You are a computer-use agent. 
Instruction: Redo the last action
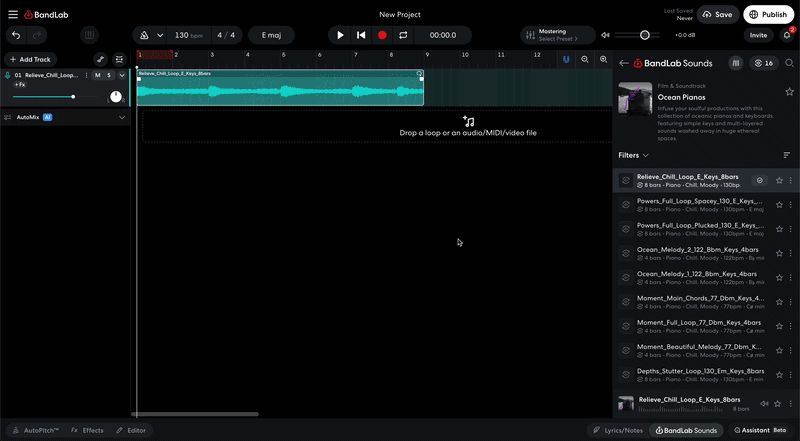(37, 35)
